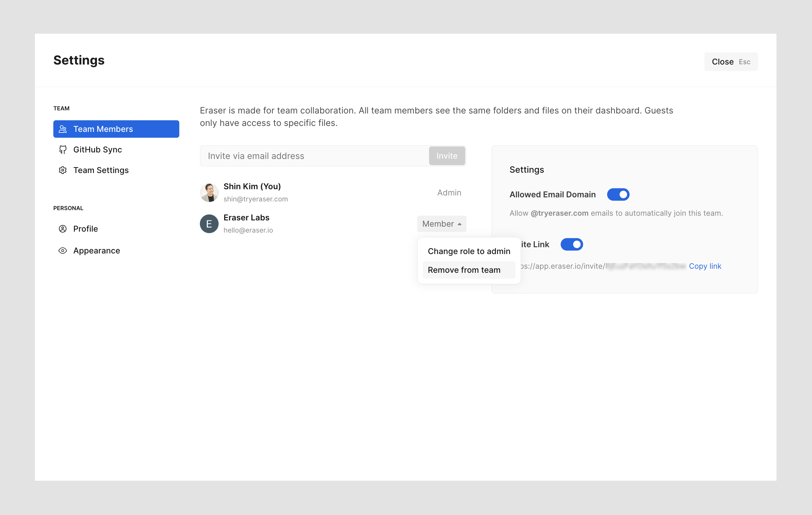Click Shin Kim's avatar photo
The width and height of the screenshot is (812, 515).
[209, 192]
